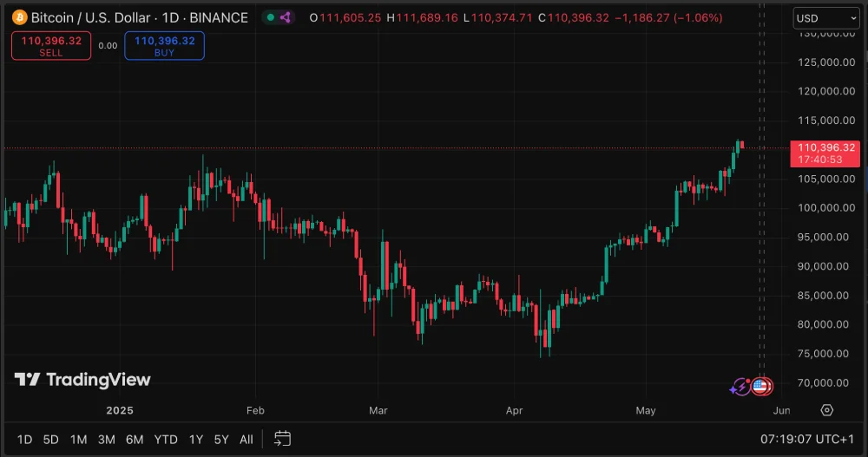Click the TradingView logo
Image resolution: width=868 pixels, height=457 pixels.
[x=82, y=380]
